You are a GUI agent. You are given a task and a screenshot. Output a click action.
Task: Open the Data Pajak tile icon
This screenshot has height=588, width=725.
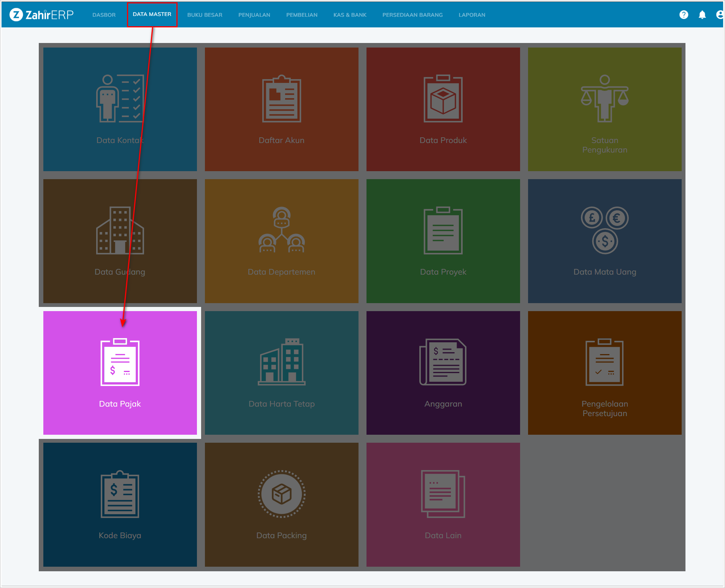(x=120, y=362)
